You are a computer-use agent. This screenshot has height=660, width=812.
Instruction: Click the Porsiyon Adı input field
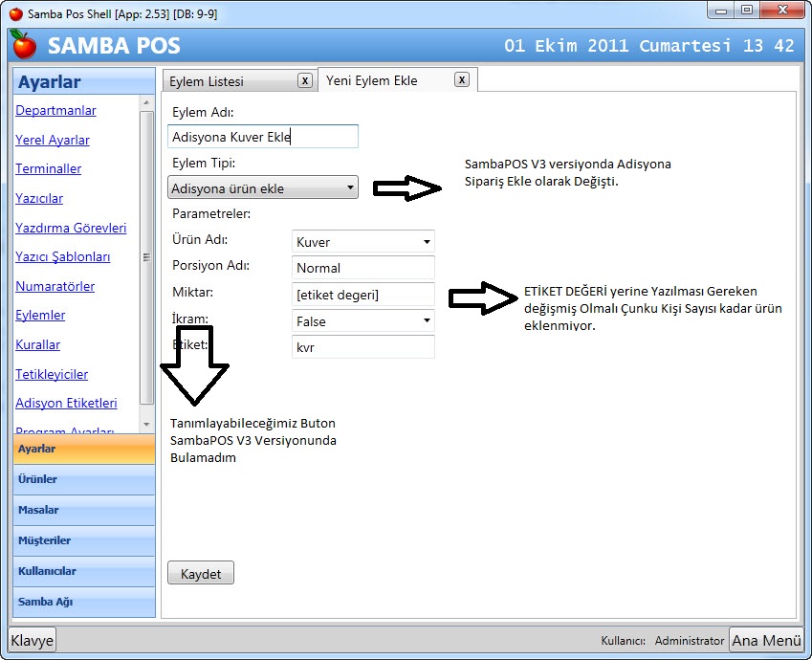[362, 268]
